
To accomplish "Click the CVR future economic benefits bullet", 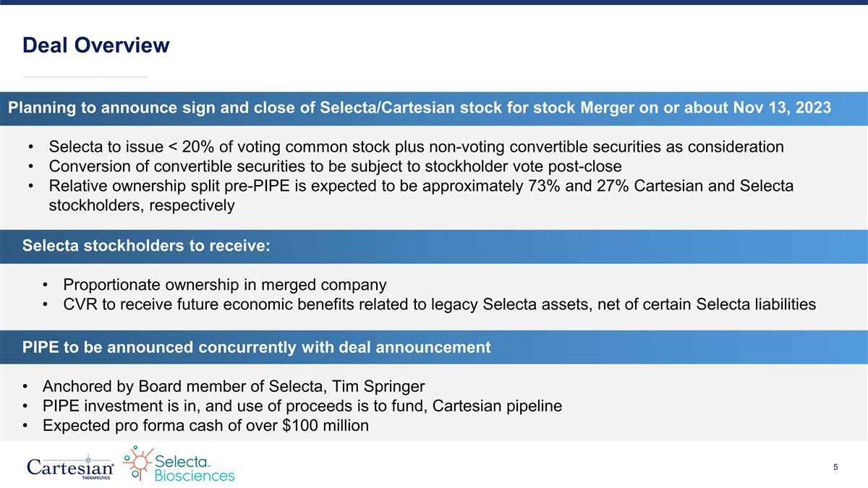I will click(x=440, y=304).
